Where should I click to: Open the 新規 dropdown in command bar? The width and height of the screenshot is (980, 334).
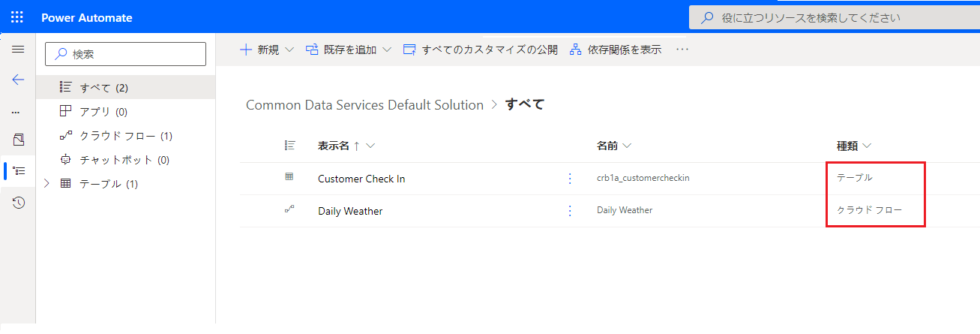tap(267, 50)
